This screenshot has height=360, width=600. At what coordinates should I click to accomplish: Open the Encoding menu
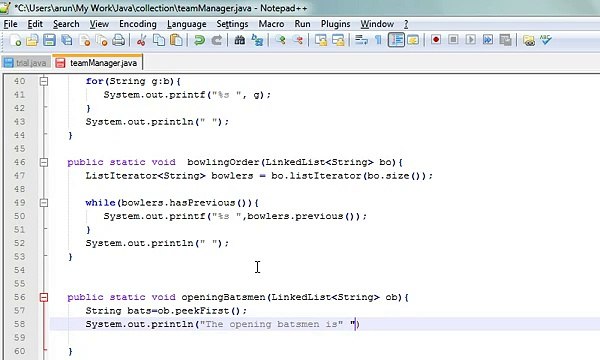[138, 24]
